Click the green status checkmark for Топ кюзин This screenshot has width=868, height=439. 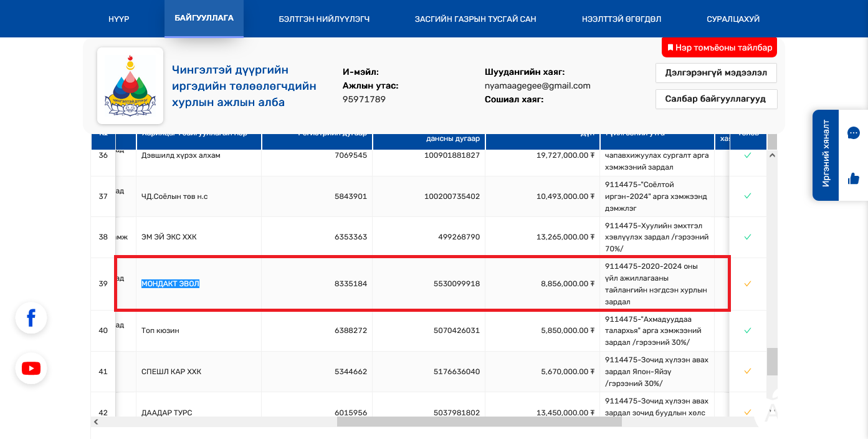(x=748, y=330)
